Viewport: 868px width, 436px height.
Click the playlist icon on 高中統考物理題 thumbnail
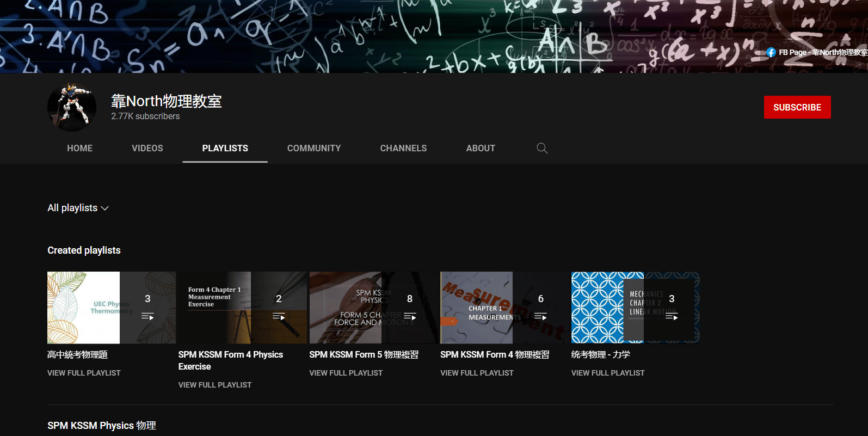[147, 316]
